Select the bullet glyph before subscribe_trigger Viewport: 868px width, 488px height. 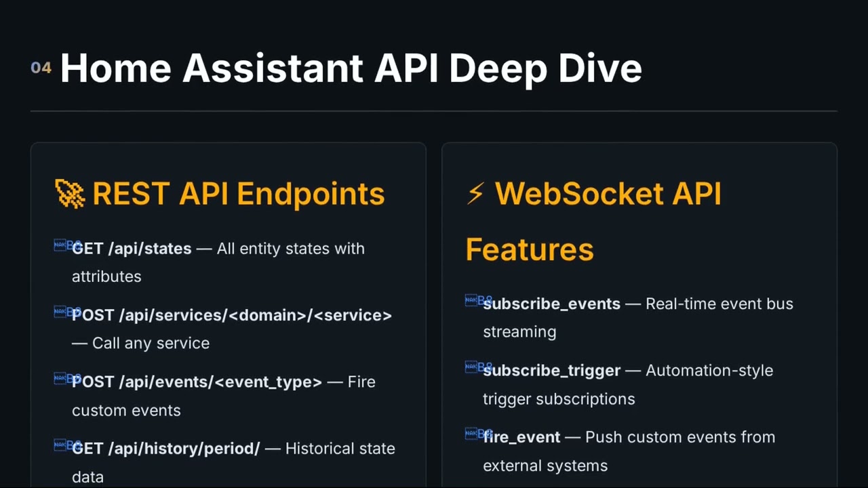475,367
